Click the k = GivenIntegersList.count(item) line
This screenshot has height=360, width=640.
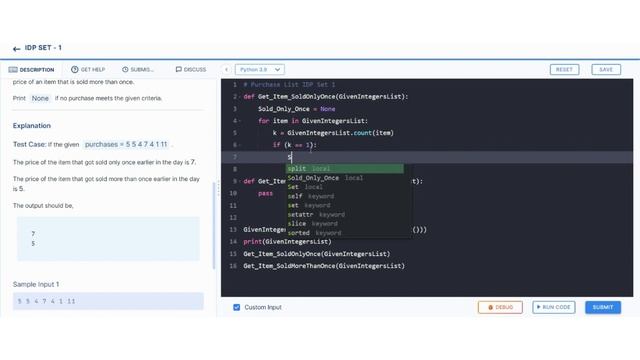coord(333,133)
